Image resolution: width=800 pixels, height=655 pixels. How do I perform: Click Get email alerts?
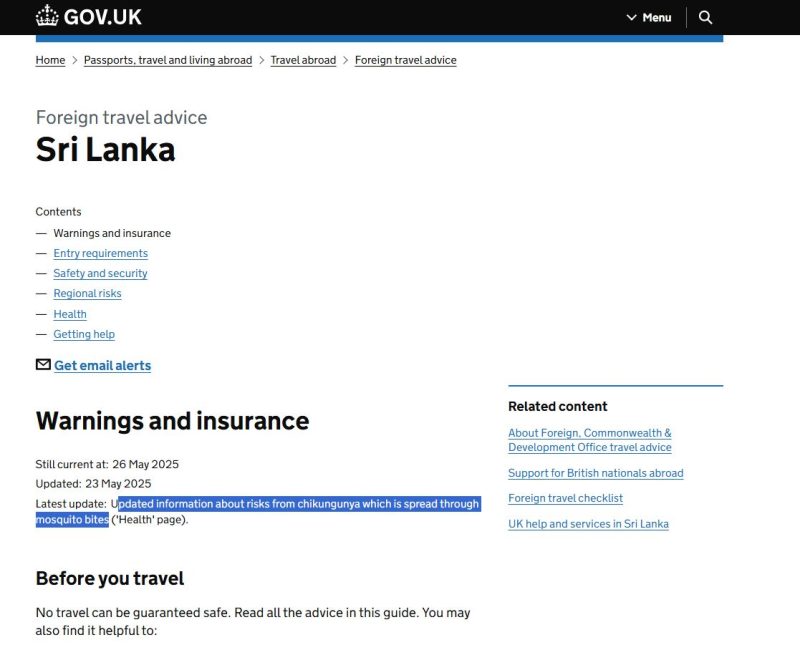102,366
